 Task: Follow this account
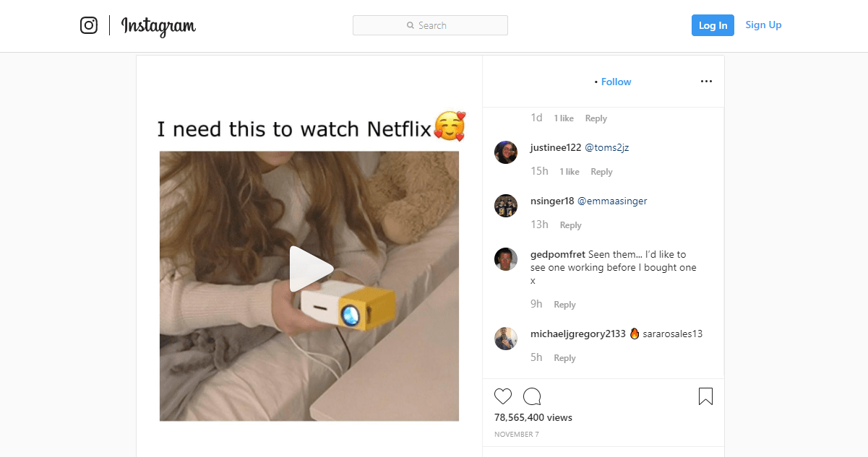616,82
